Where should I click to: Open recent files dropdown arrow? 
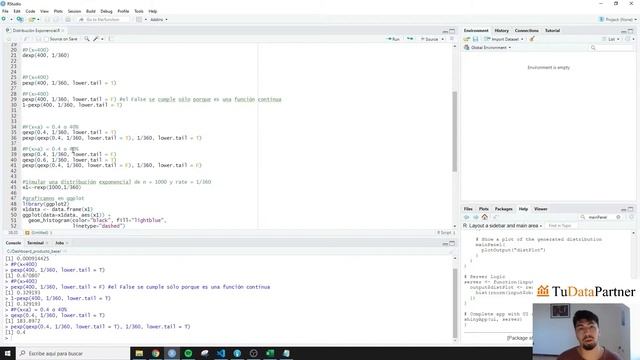[38, 20]
